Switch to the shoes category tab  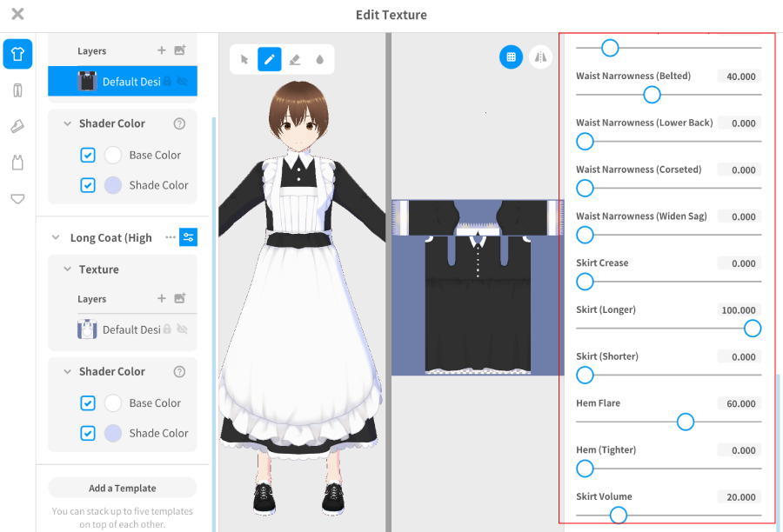pyautogui.click(x=17, y=127)
